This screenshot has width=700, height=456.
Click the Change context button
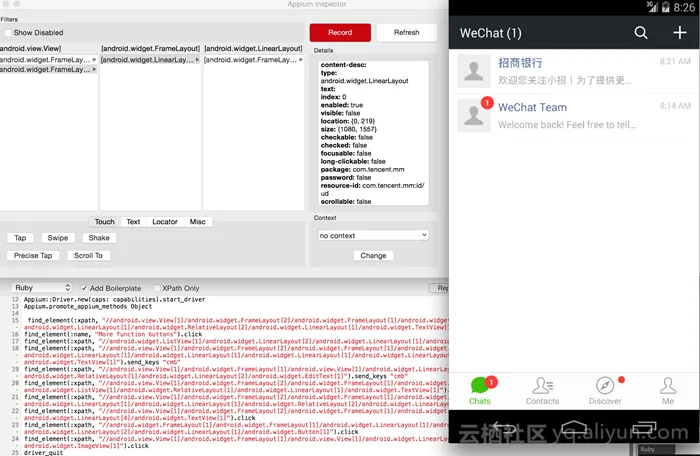click(x=373, y=255)
